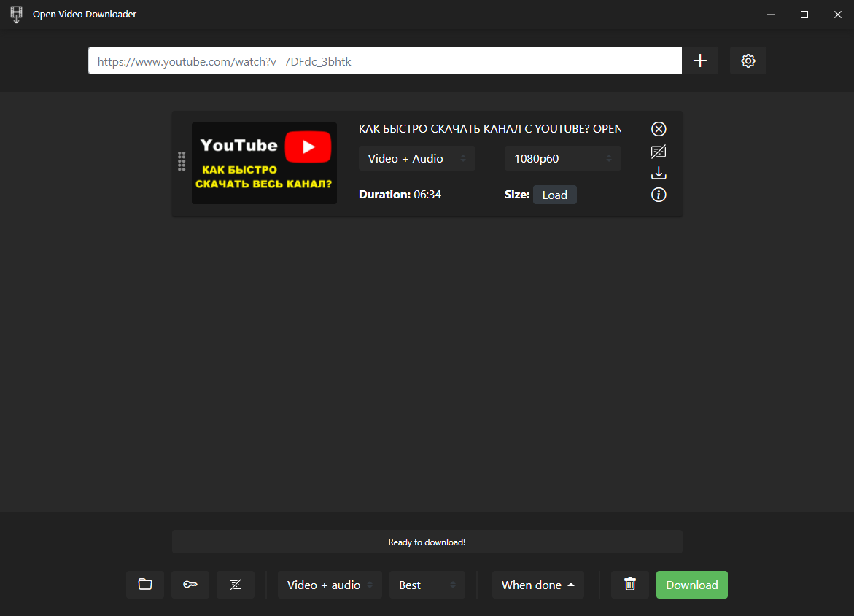Choose download folder via the folder icon
Image resolution: width=854 pixels, height=616 pixels.
coord(145,585)
